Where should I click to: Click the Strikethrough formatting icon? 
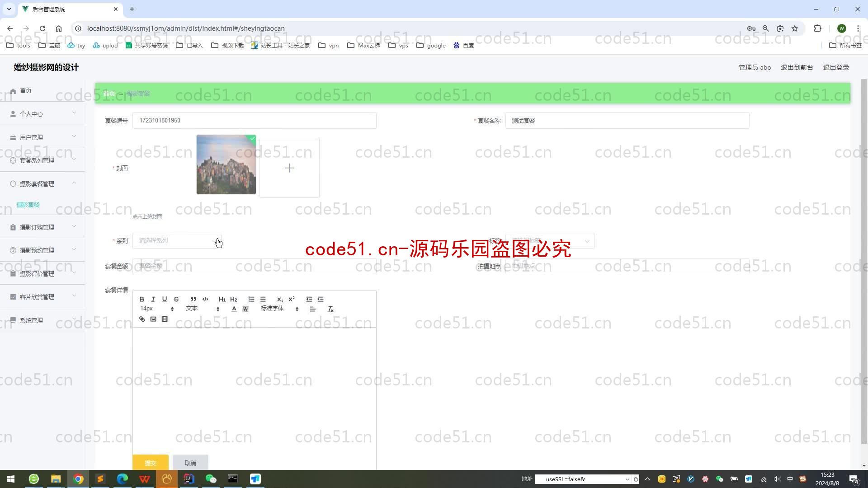[x=176, y=299]
